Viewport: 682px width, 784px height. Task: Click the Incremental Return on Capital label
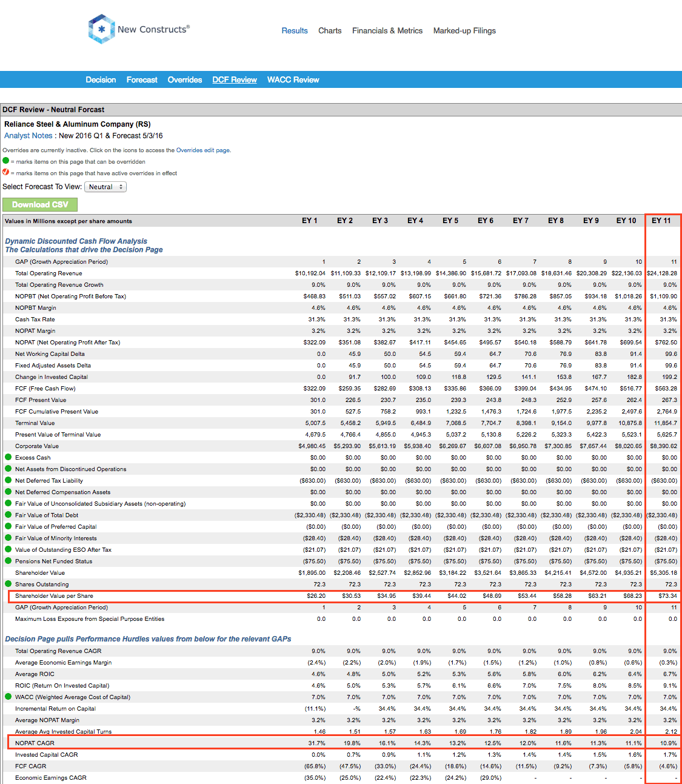[55, 708]
